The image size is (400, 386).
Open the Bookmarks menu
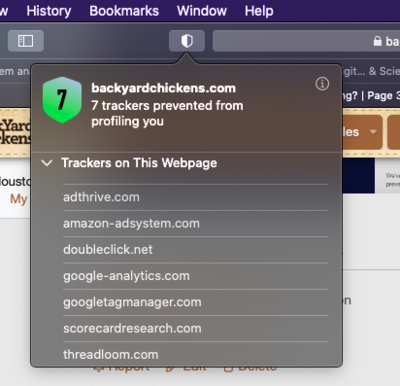point(124,11)
